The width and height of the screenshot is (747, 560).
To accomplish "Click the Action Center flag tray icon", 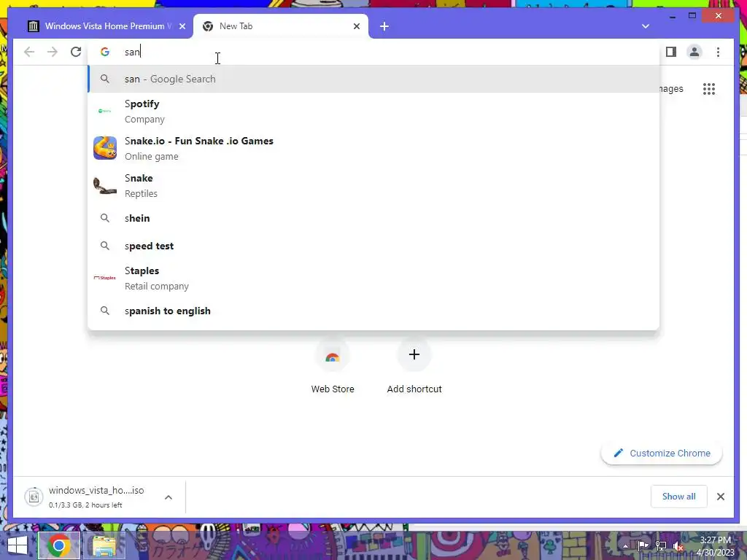I will point(643,546).
